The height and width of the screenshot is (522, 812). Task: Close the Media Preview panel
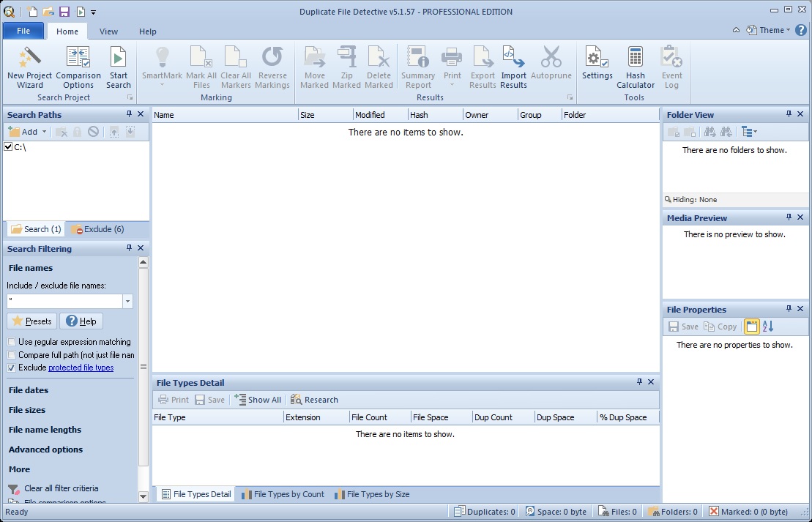(800, 217)
